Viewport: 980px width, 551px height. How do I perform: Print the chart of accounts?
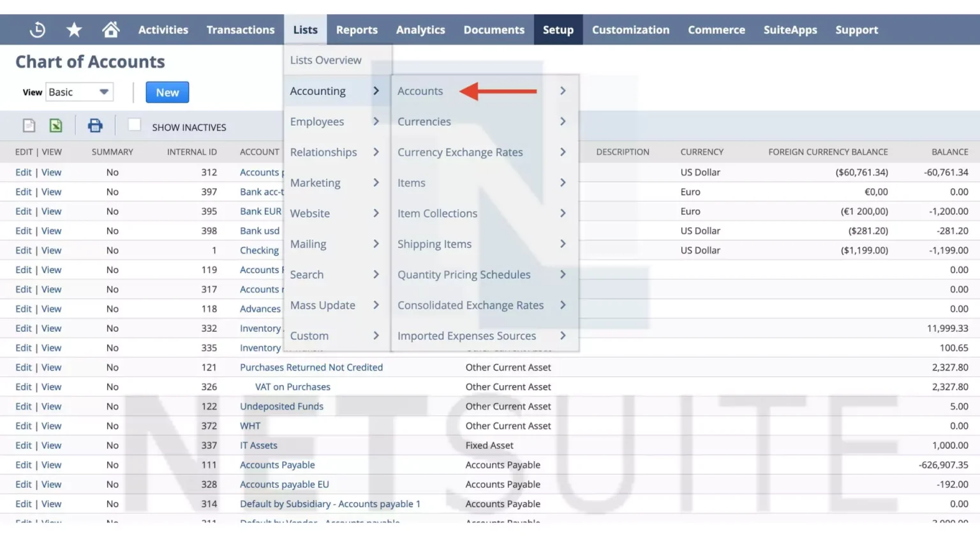95,126
